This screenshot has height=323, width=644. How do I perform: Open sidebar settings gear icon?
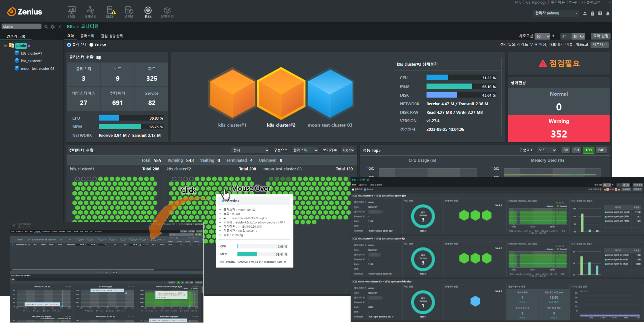(53, 27)
